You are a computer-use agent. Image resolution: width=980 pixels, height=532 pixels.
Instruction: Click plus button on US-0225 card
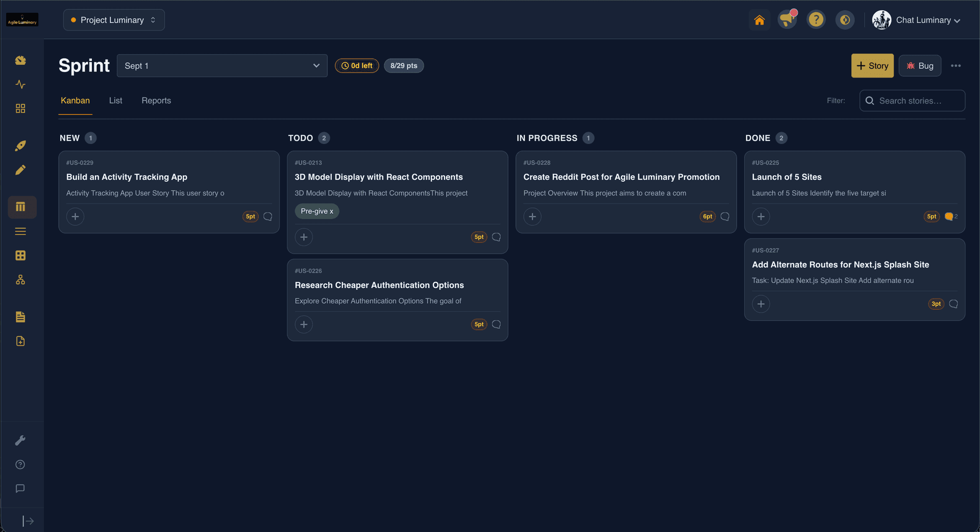[x=761, y=216]
